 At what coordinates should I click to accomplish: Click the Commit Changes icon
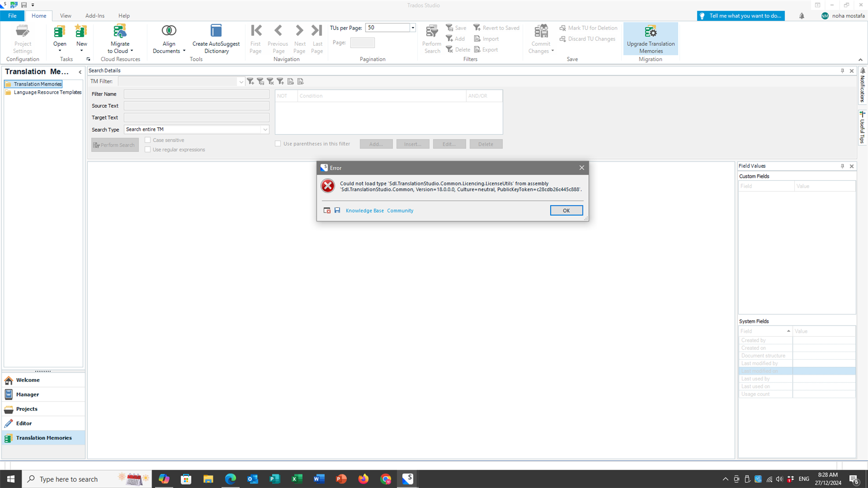tap(541, 31)
